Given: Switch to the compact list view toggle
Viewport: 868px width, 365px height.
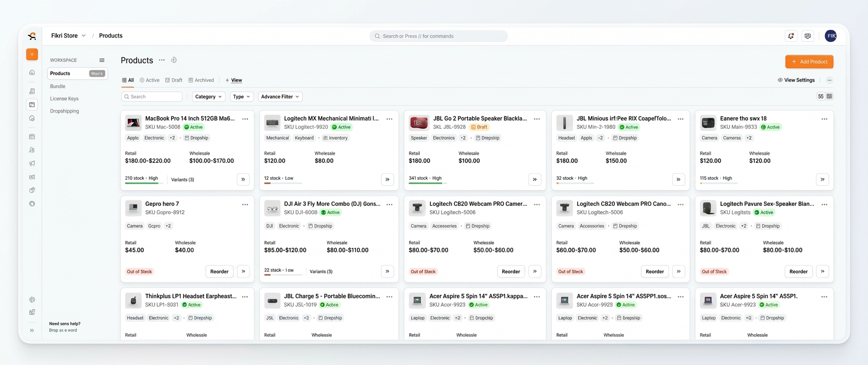Looking at the screenshot, I should click(x=821, y=96).
